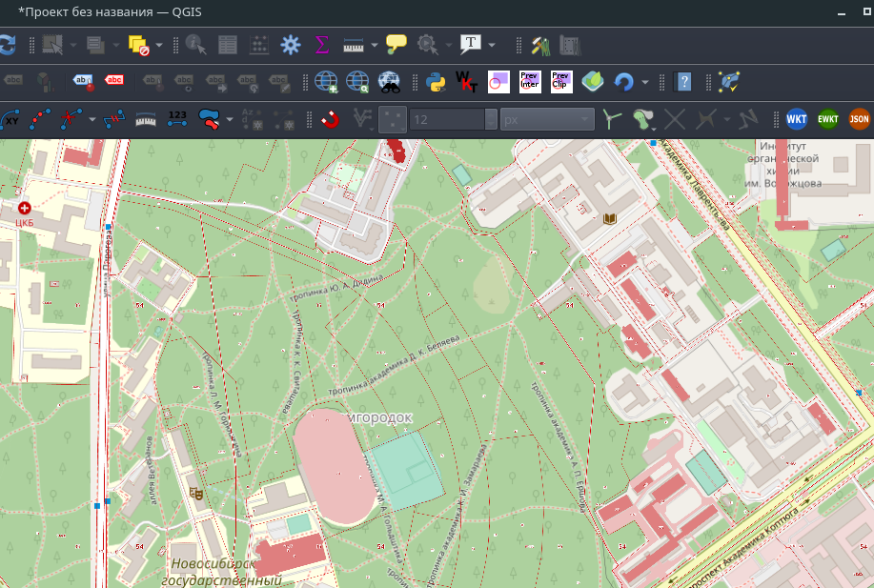Open the Python console
The width and height of the screenshot is (874, 588).
coord(437,82)
